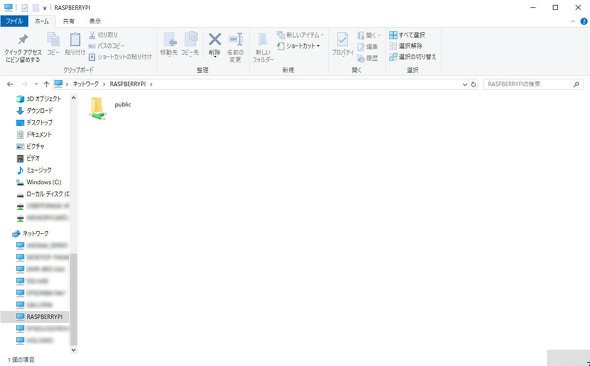Click the refresh button next to the address bar
The height and width of the screenshot is (366, 590).
pos(474,84)
